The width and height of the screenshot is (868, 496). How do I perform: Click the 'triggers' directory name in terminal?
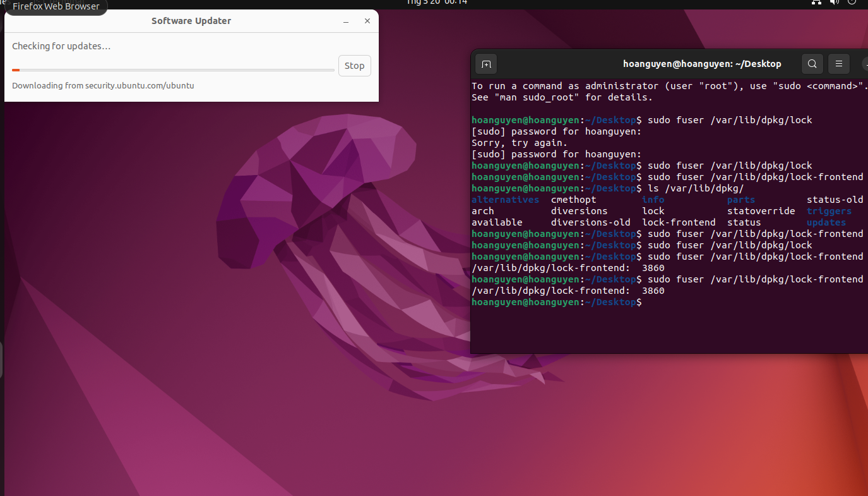(x=829, y=211)
